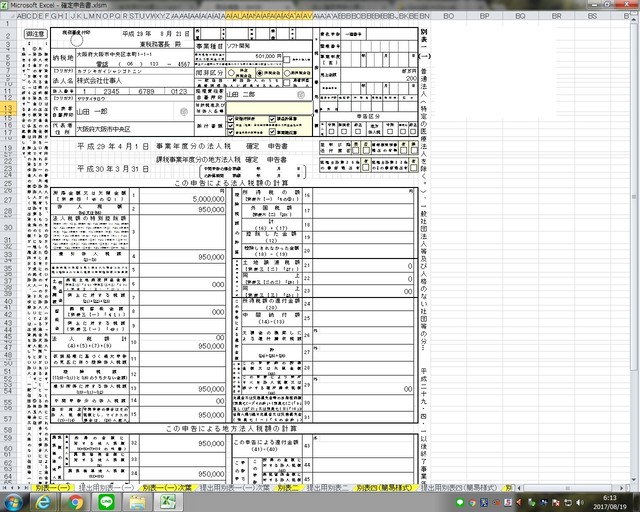
Task: Open Internet Explorer from the taskbar
Action: click(x=42, y=502)
